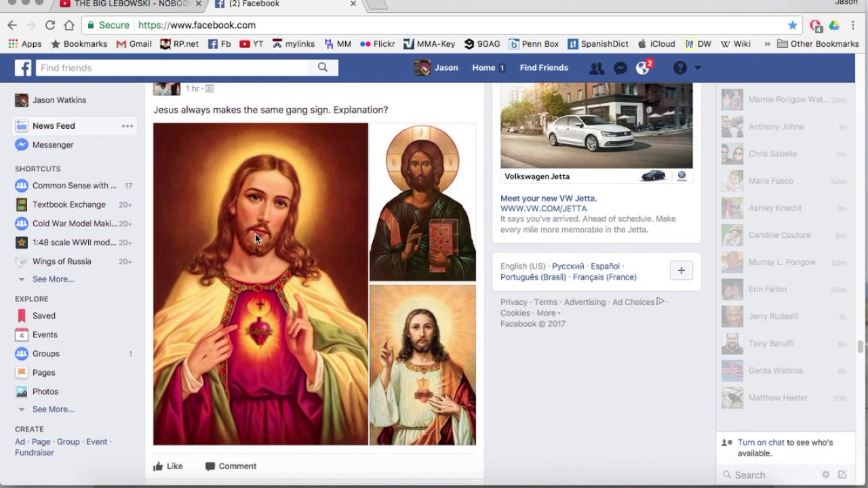Open the large Sacred Heart image

click(x=260, y=284)
